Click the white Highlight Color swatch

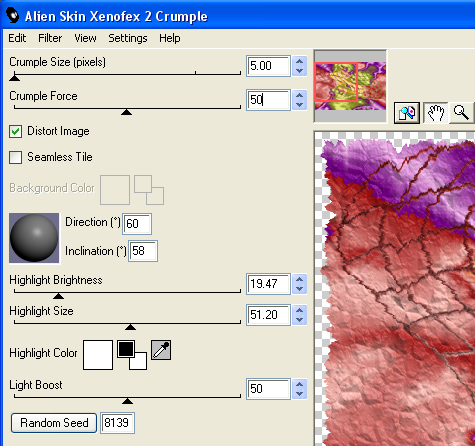tap(98, 355)
